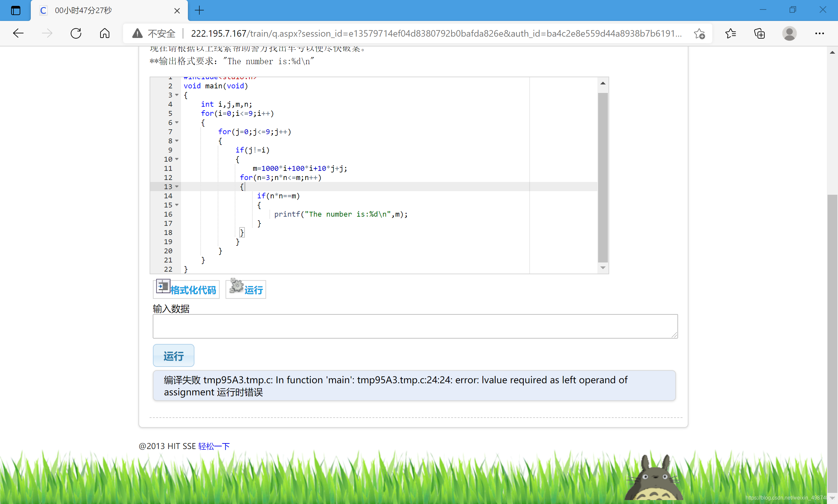Click the for(j=0;j<=9;j++) line
The image size is (838, 504).
click(x=255, y=132)
